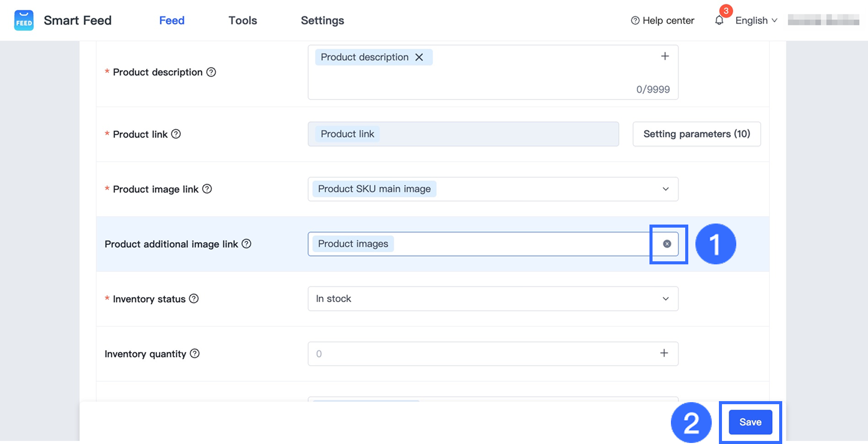Clear the Product images selection

[667, 244]
